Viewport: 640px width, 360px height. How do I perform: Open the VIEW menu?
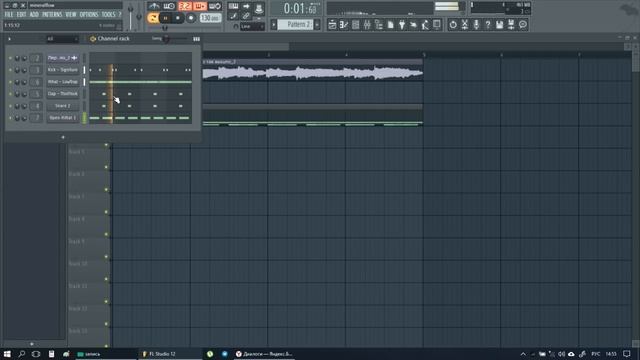(71, 15)
